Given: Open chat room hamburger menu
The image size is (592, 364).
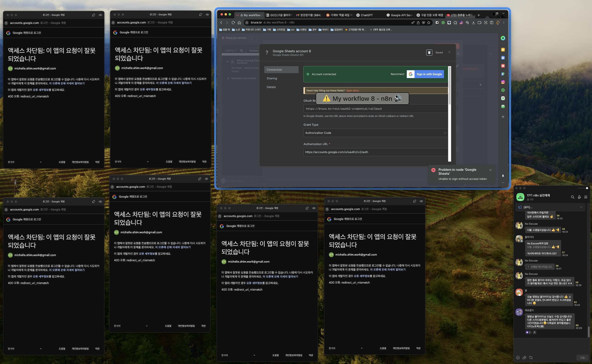Looking at the screenshot, I should (x=586, y=197).
